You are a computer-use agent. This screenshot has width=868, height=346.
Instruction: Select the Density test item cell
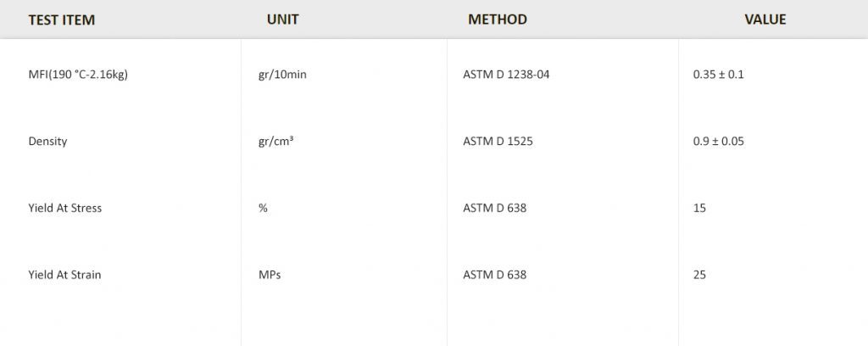click(47, 141)
